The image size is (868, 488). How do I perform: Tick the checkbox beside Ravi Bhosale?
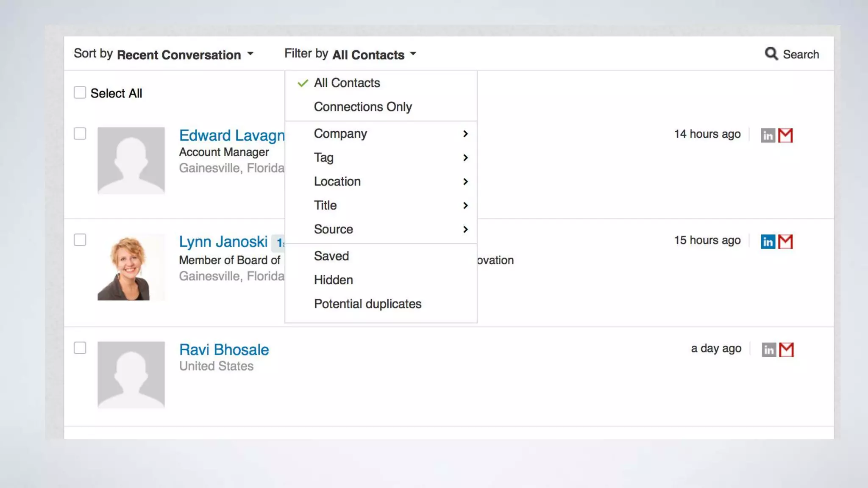[x=80, y=348]
